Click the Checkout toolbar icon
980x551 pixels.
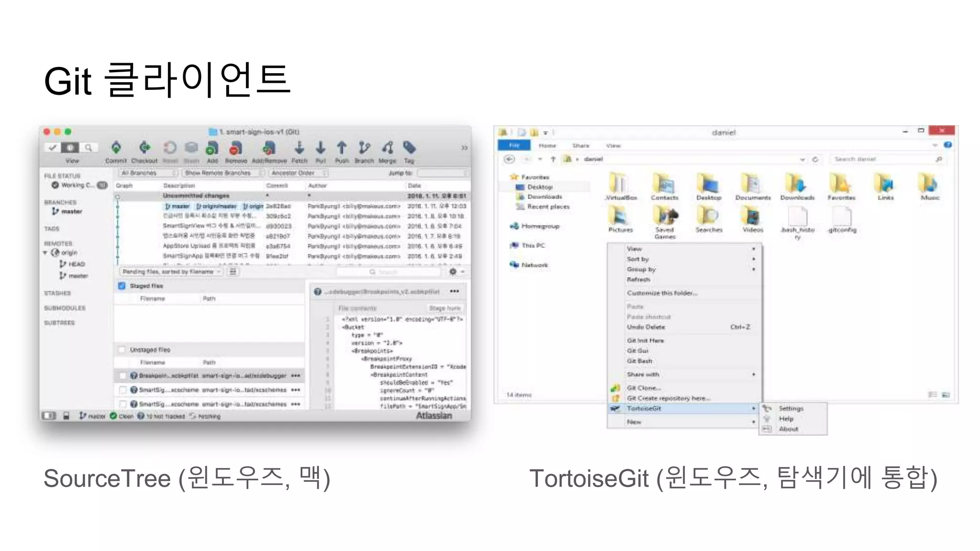pos(145,148)
